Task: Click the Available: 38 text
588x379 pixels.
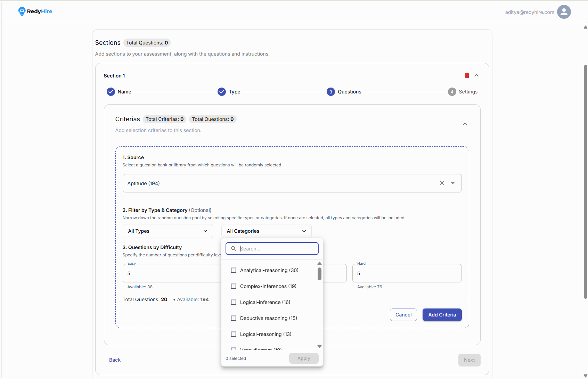Action: [140, 287]
